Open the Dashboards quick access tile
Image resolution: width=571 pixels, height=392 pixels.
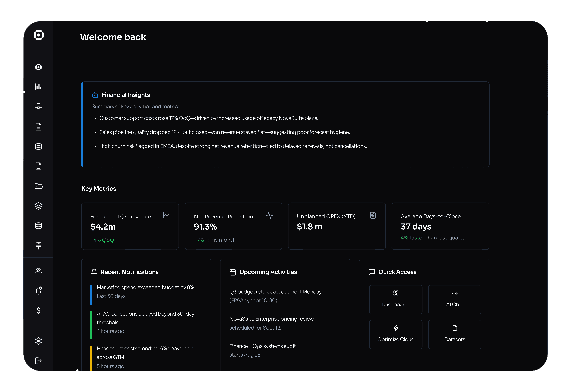(x=396, y=299)
